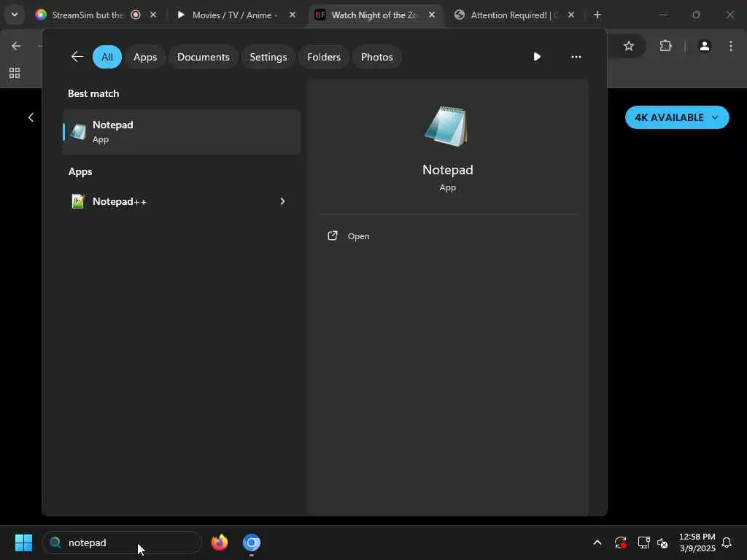This screenshot has width=747, height=560.
Task: Open the apps grid icon in bookmarks bar
Action: 15,73
